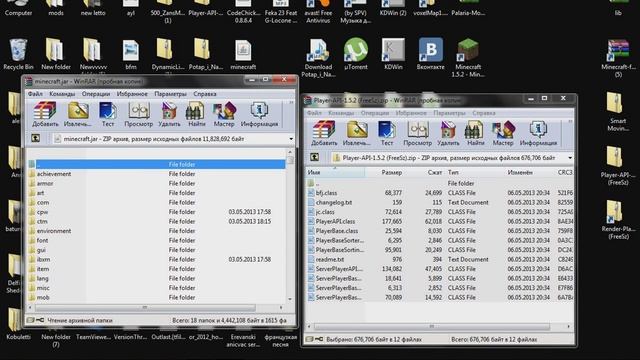Click Удалить icon in minecraft.jar window
The height and width of the screenshot is (360, 640).
169,114
